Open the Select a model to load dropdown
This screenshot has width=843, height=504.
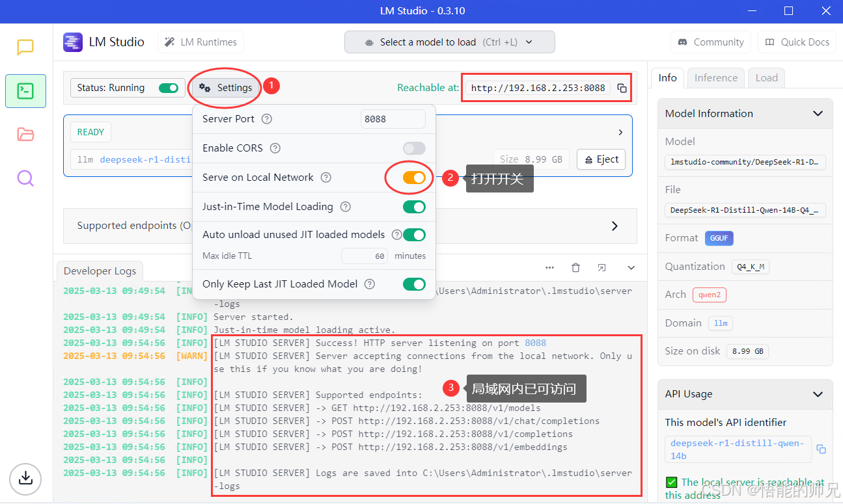coord(450,42)
